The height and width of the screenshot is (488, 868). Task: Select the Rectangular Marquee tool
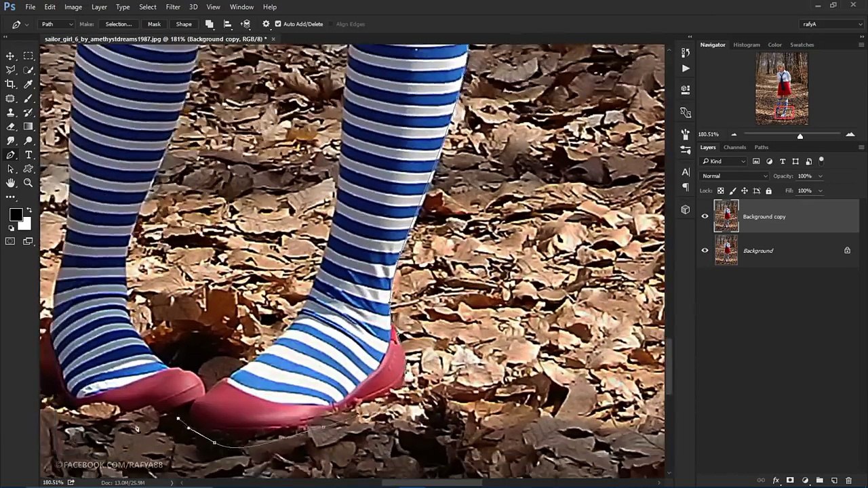coord(28,56)
